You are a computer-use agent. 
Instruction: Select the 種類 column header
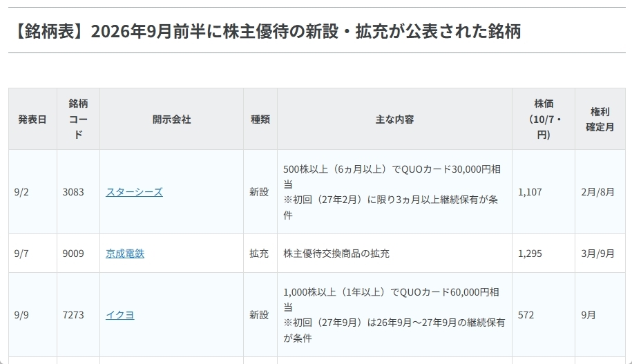pyautogui.click(x=260, y=119)
